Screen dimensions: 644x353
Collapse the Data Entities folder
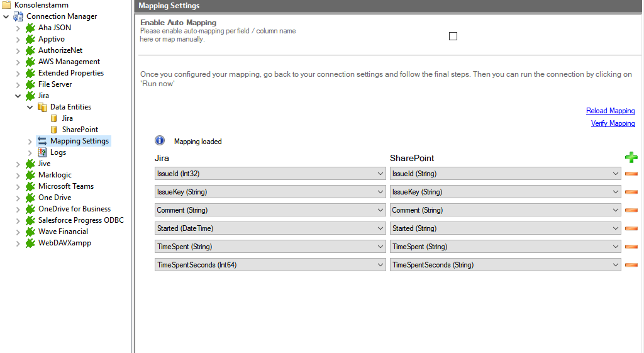(30, 107)
